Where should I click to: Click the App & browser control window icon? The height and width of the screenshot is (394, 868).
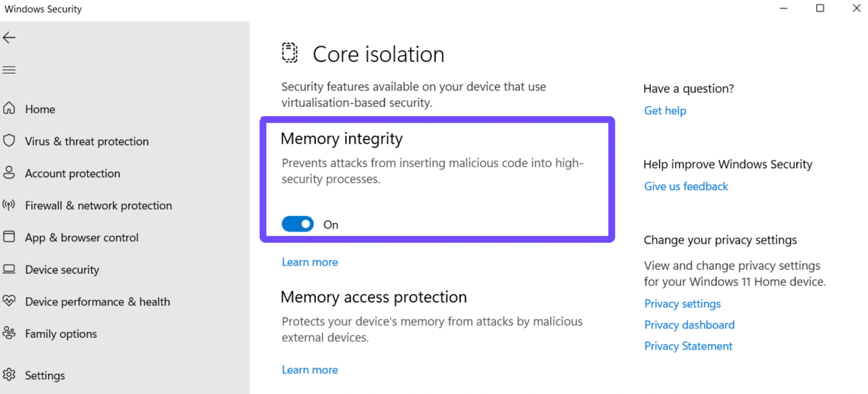pos(9,237)
